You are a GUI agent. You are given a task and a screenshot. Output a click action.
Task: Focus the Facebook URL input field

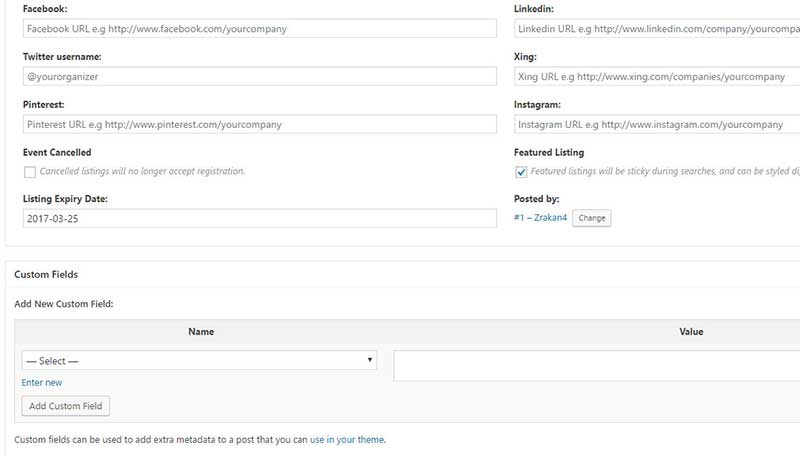click(x=259, y=29)
